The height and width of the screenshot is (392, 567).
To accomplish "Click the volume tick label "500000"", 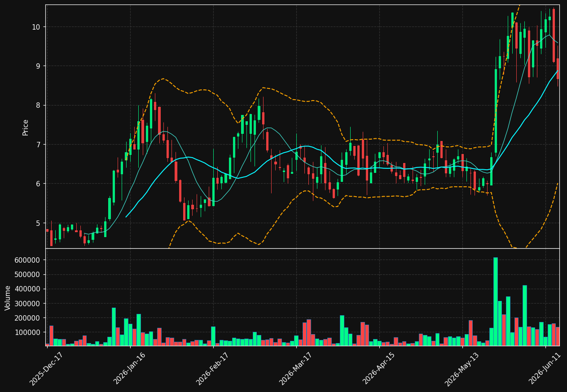I will click(28, 274).
